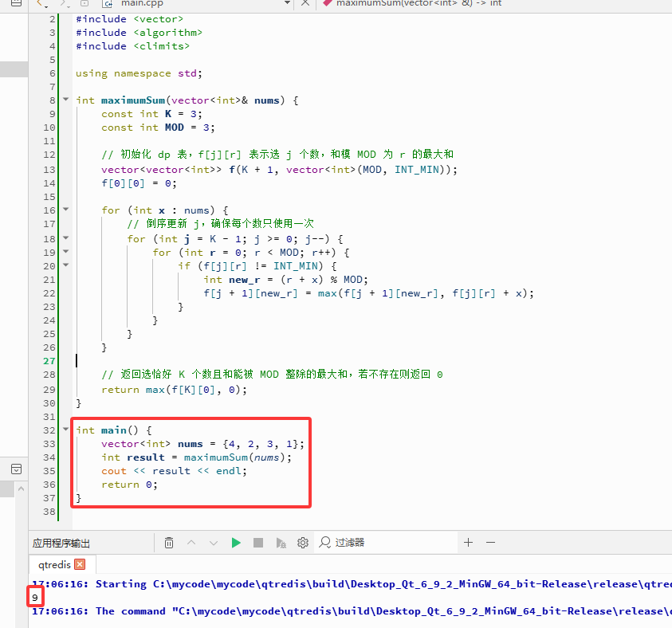Clear the application output with the trash icon

pos(169,543)
